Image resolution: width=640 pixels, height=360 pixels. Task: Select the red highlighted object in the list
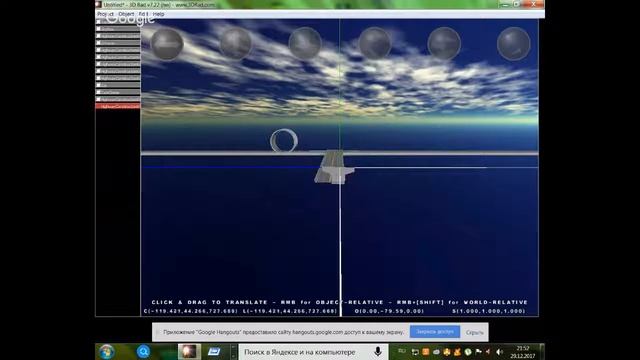click(118, 106)
